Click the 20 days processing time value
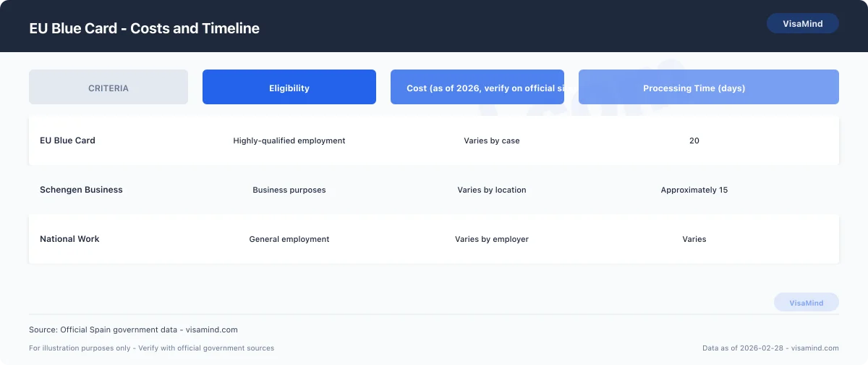 pos(694,140)
